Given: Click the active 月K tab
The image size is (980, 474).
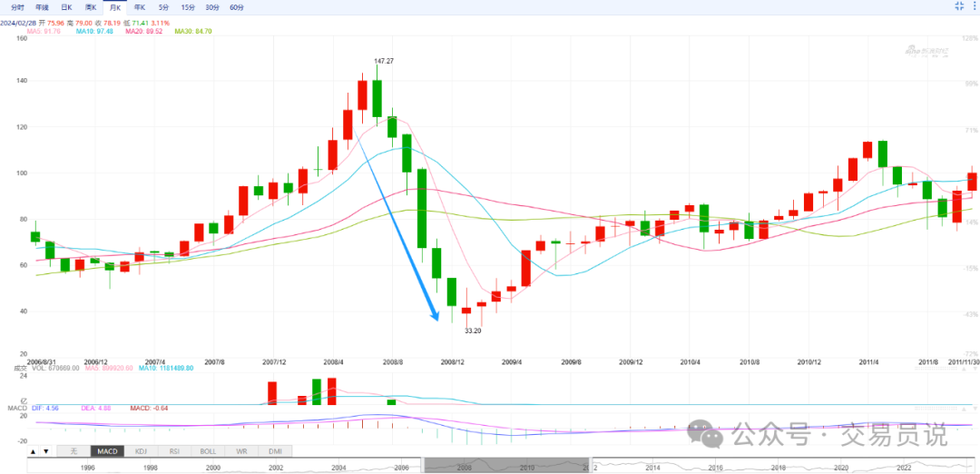Looking at the screenshot, I should [x=115, y=7].
